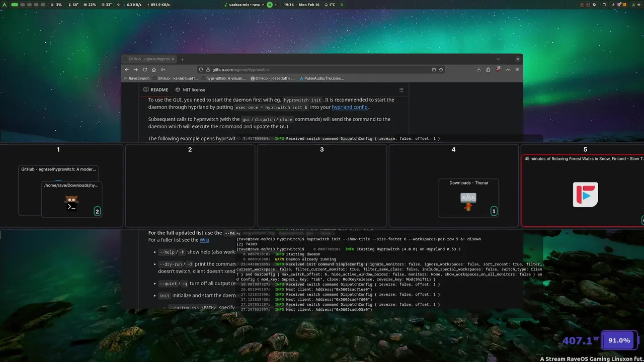
Task: Bookmark this page with the star icon
Action: point(441,69)
